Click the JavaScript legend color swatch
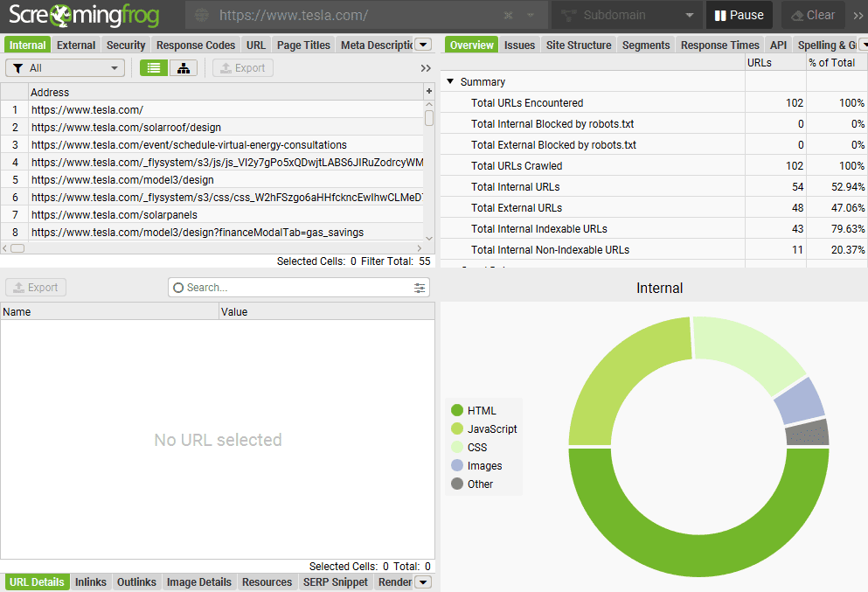Image resolution: width=868 pixels, height=592 pixels. click(x=457, y=428)
